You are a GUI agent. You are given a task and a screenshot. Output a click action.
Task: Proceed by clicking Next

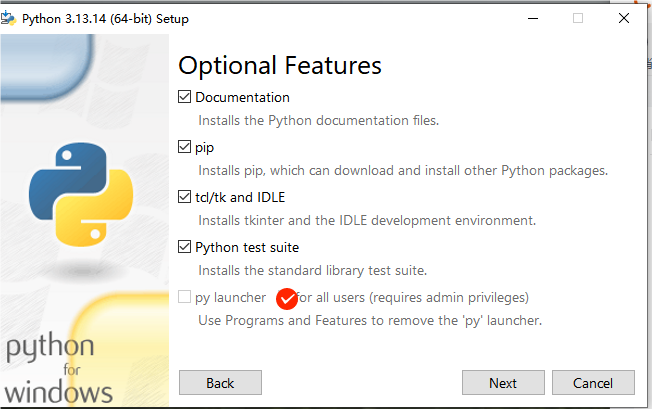(x=503, y=383)
